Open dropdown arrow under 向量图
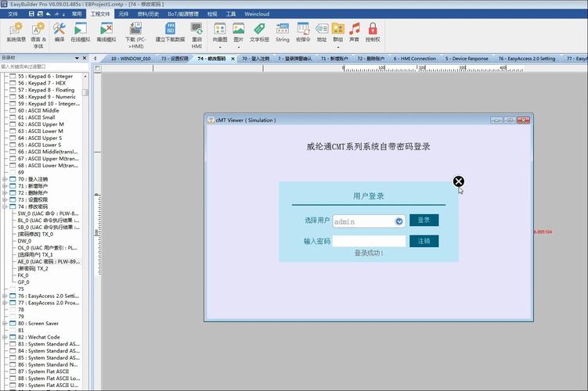This screenshot has width=588, height=391. pyautogui.click(x=220, y=48)
